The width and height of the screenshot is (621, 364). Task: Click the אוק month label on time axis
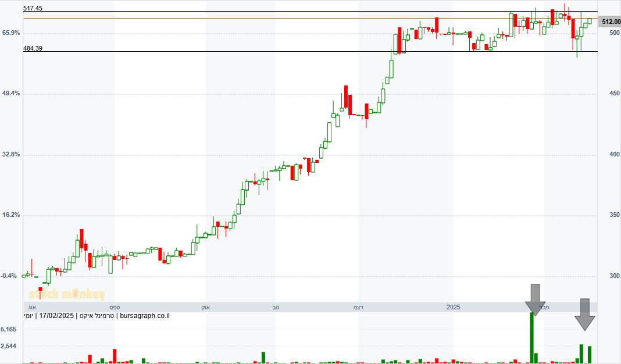pos(206,308)
